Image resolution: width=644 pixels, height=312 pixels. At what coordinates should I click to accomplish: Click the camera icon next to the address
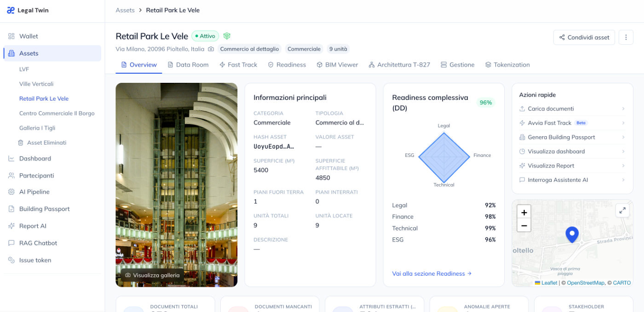[211, 49]
